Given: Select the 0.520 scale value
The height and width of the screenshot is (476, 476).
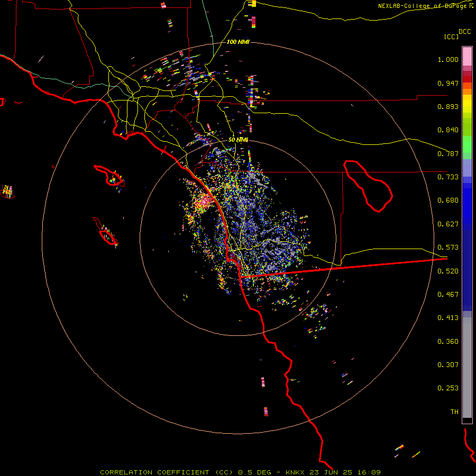Looking at the screenshot, I should [x=448, y=271].
